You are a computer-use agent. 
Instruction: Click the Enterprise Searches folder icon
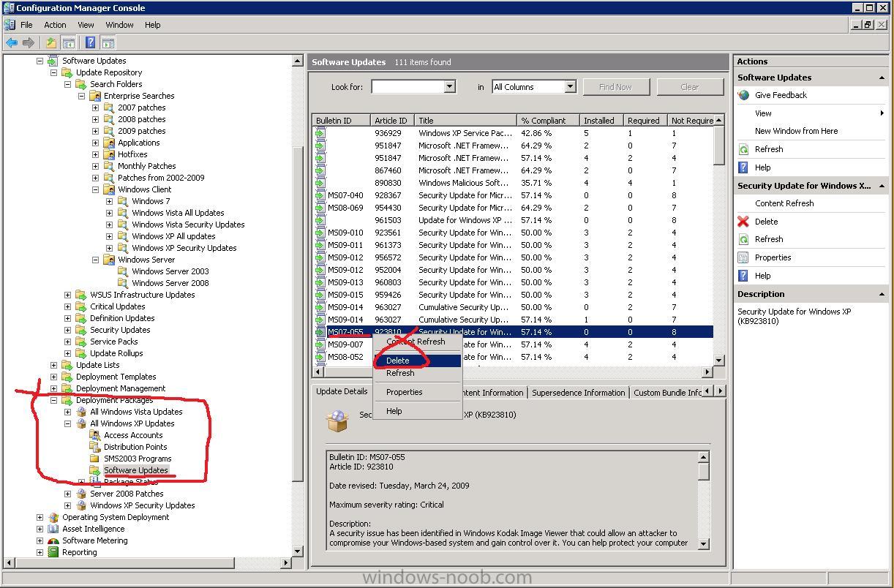(x=94, y=96)
